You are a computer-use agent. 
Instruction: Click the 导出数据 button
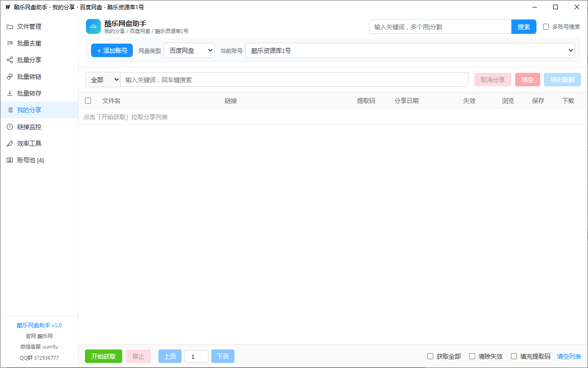[x=562, y=80]
